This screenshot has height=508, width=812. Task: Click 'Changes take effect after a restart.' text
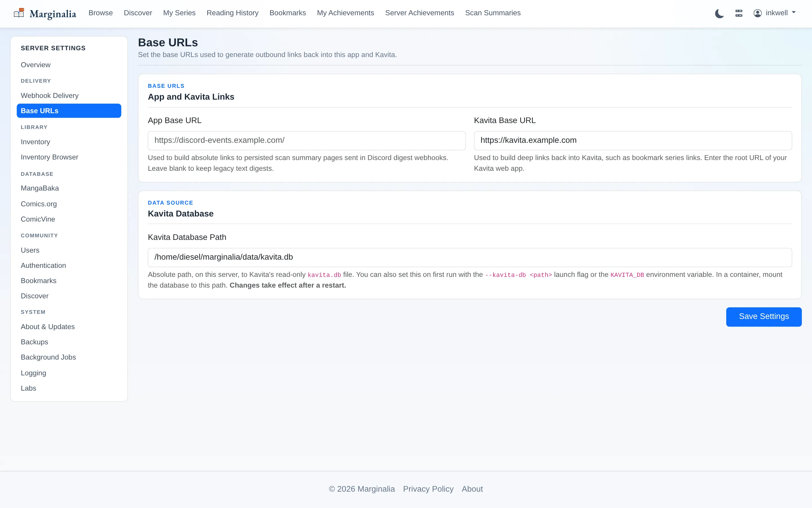coord(288,285)
